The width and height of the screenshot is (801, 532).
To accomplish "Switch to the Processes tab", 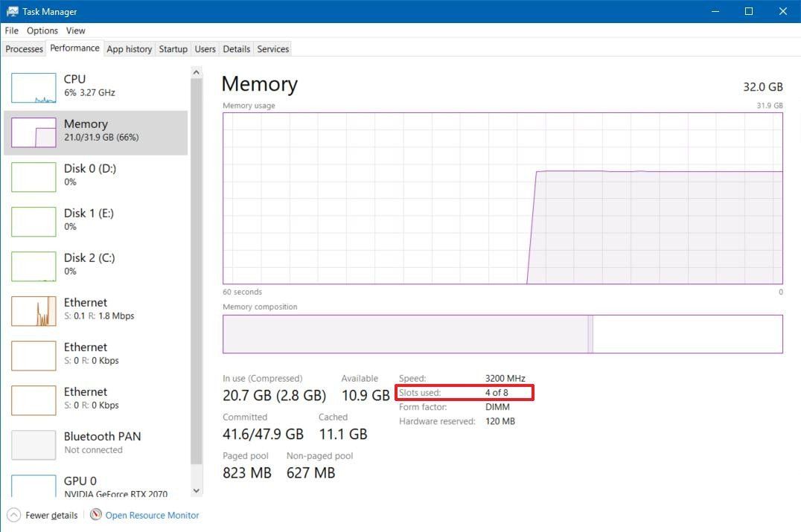I will 24,49.
